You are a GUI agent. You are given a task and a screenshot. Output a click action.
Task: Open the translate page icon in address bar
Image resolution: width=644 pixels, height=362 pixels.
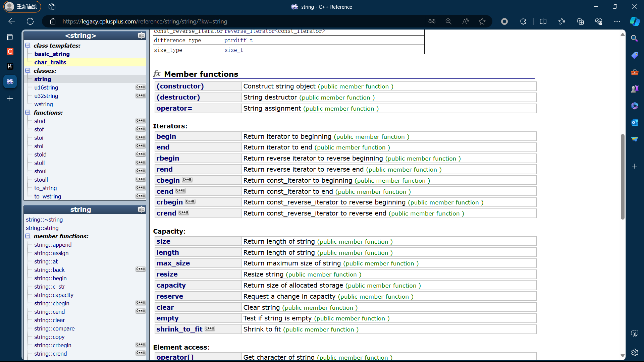point(432,21)
